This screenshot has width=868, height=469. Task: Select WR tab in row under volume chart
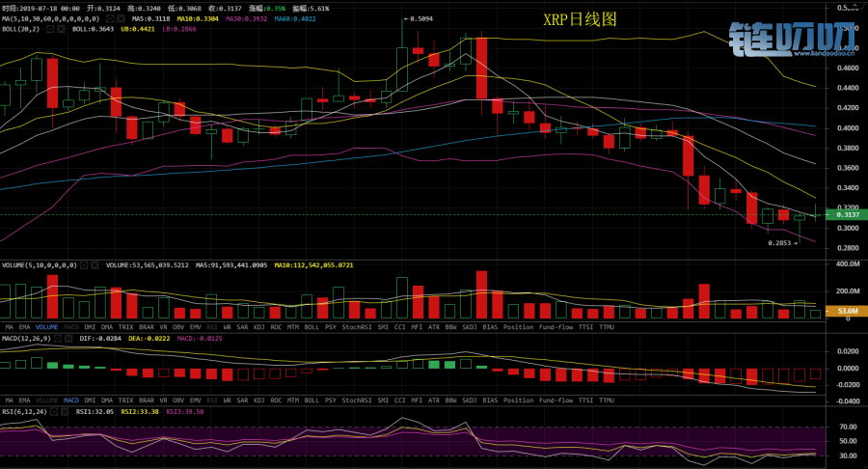tap(227, 327)
